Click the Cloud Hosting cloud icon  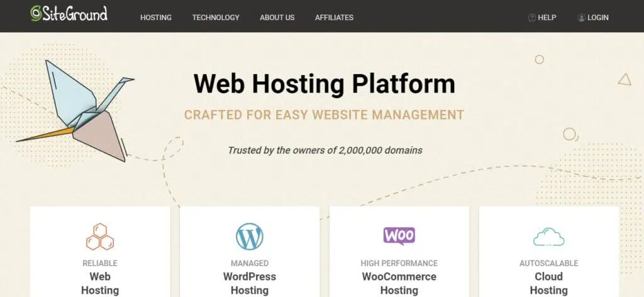548,237
